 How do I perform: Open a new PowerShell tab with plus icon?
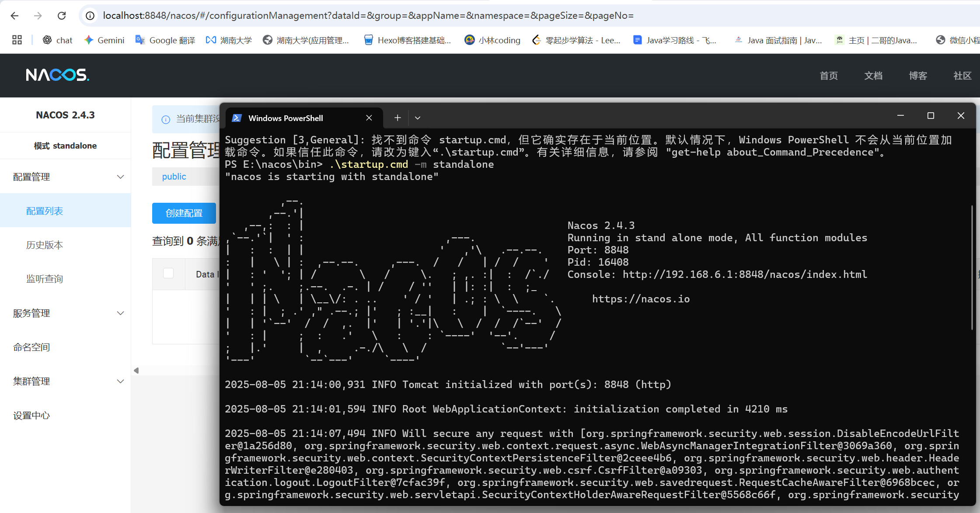click(397, 118)
